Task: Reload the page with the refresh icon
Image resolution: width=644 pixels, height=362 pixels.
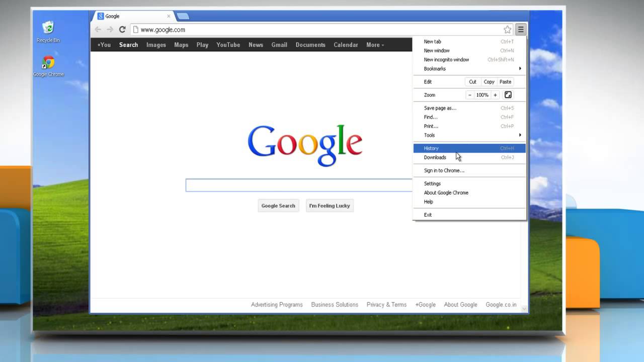Action: click(122, 30)
